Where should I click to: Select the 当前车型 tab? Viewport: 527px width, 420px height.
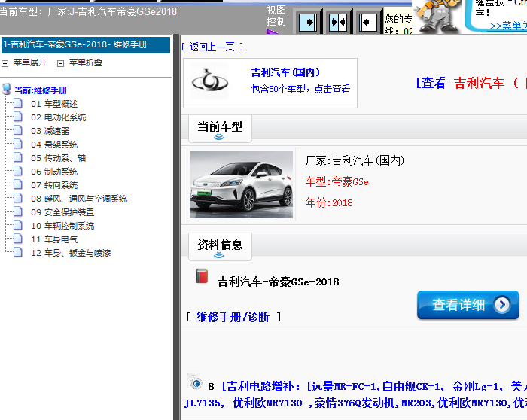pos(220,129)
